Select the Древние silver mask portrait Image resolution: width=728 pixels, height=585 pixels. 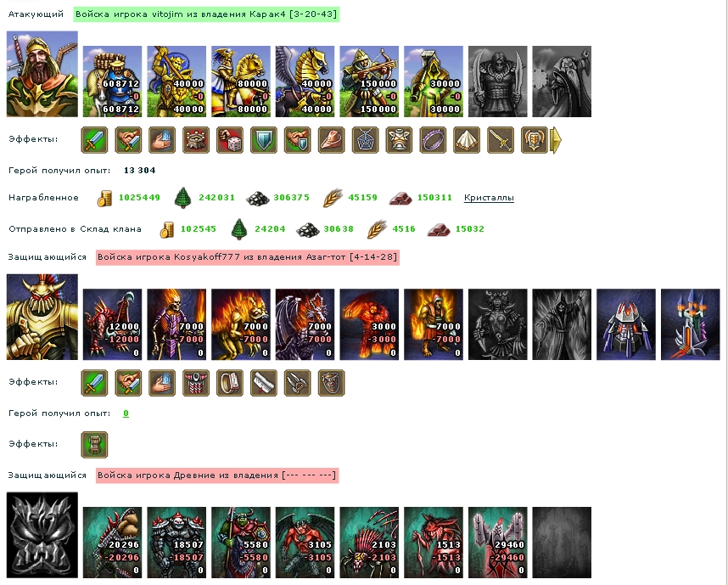click(x=42, y=535)
